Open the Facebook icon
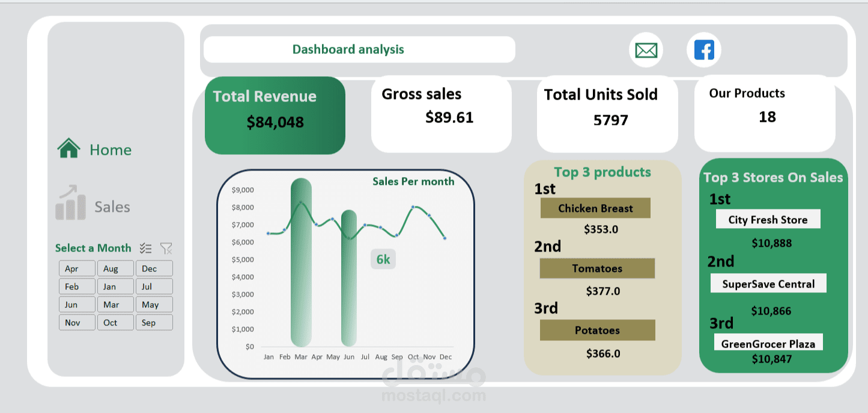 point(704,49)
